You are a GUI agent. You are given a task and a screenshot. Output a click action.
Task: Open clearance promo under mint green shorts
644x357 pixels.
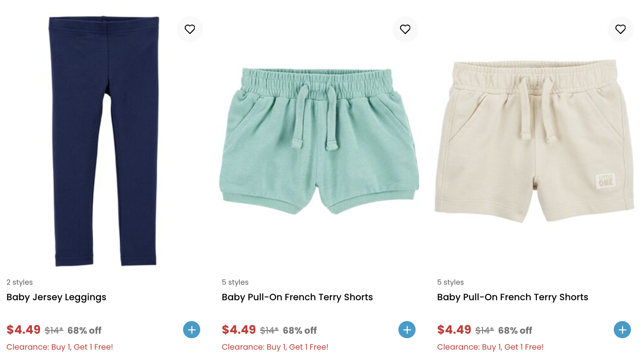point(275,347)
